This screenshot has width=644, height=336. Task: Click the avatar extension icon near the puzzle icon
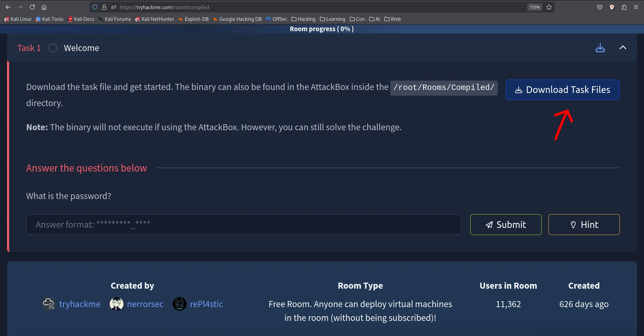coord(612,7)
